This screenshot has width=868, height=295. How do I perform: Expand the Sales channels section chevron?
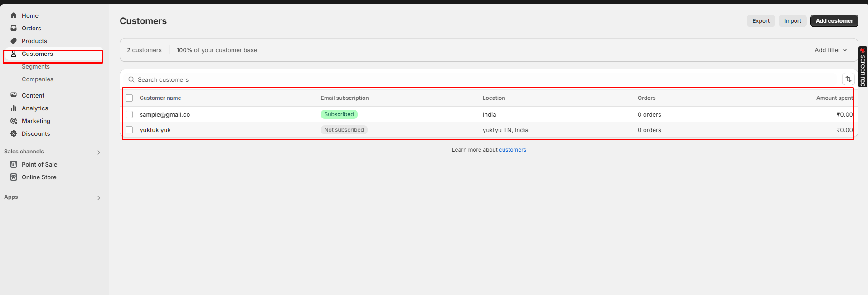(99, 152)
